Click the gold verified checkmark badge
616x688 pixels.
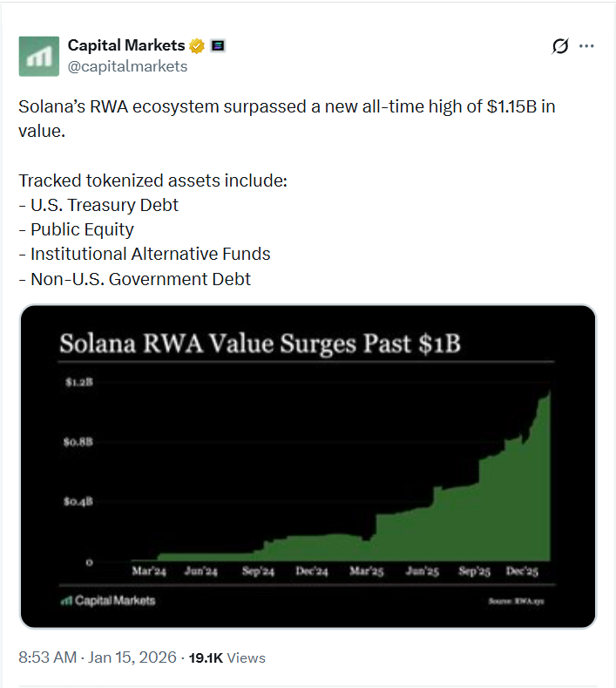point(198,46)
